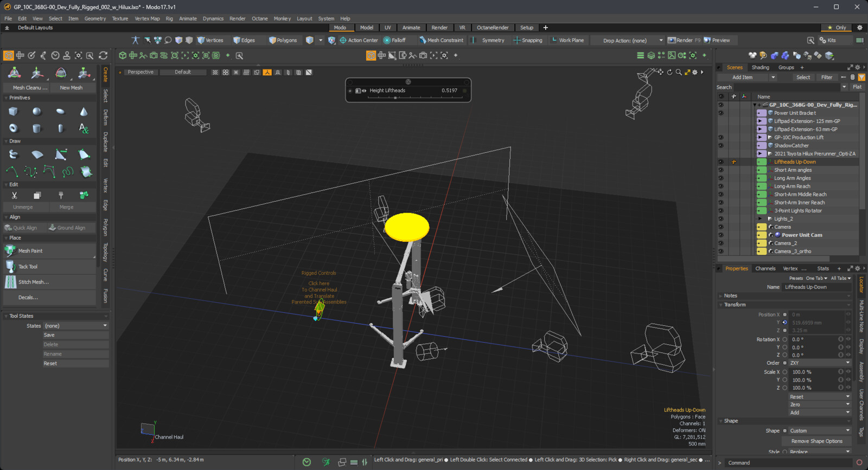Viewport: 868px width, 470px height.
Task: Open the Shape Custom dropdown
Action: pos(820,431)
